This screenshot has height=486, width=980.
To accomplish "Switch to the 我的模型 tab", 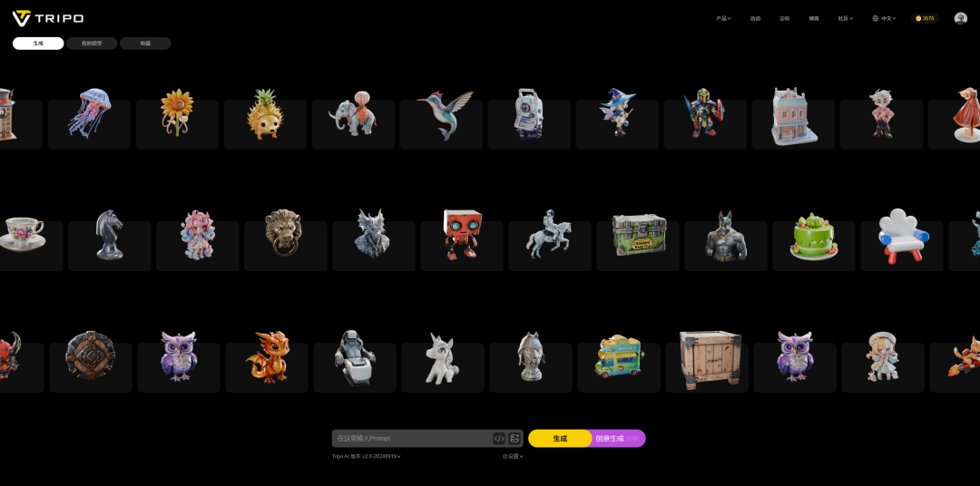I will tap(92, 44).
